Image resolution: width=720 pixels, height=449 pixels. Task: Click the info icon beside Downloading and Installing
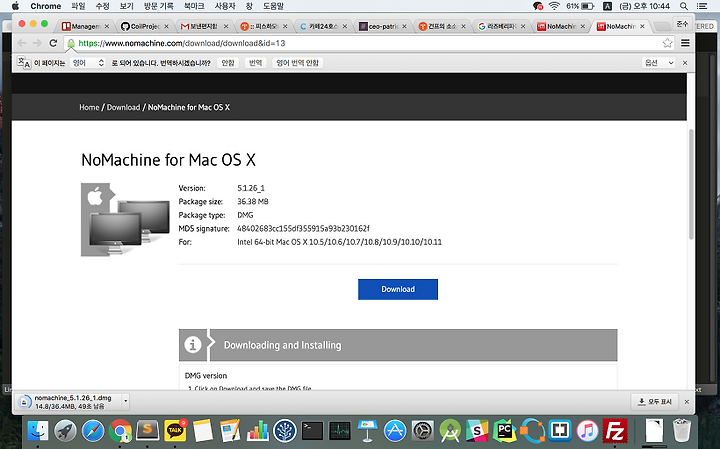coord(193,345)
